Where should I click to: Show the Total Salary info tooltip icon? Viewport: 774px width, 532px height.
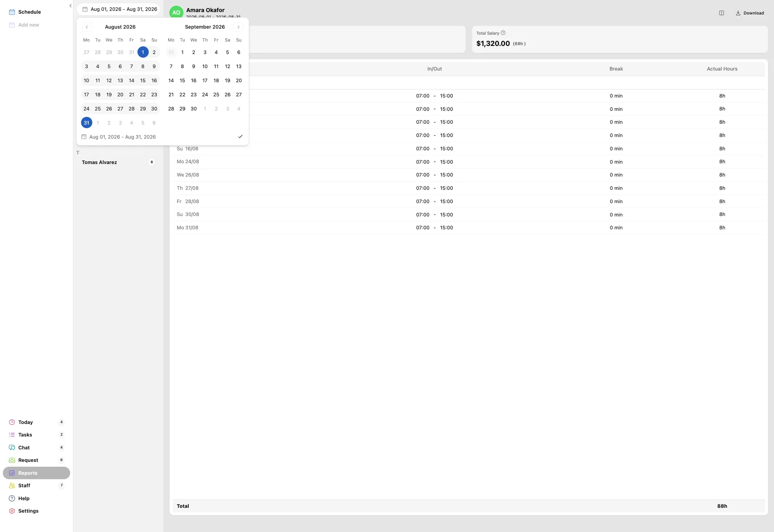pyautogui.click(x=503, y=33)
